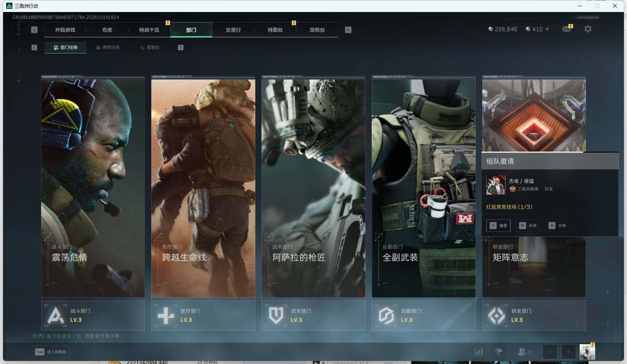Screen dimensions: 627x364
Task: Decline the team invite with 拒绝
Action: (x=528, y=226)
